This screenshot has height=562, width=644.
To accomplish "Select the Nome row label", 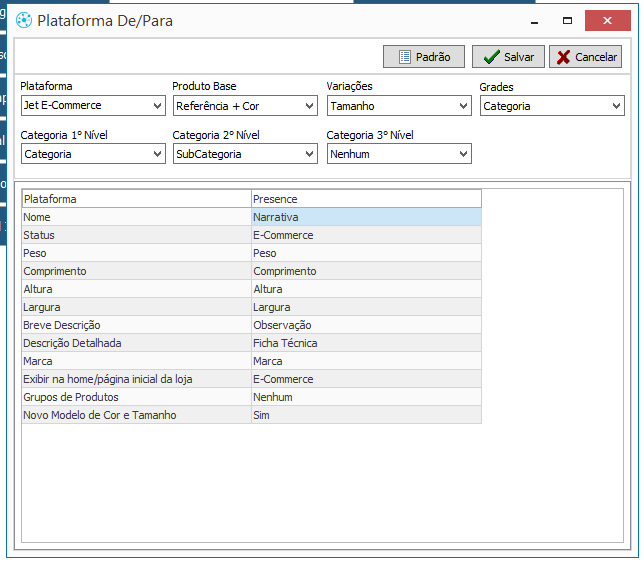I will (137, 217).
